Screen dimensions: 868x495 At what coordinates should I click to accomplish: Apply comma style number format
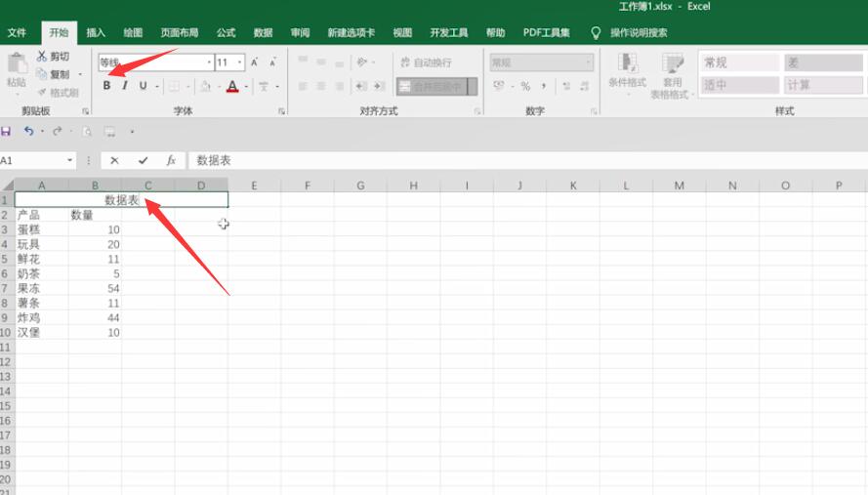point(544,86)
